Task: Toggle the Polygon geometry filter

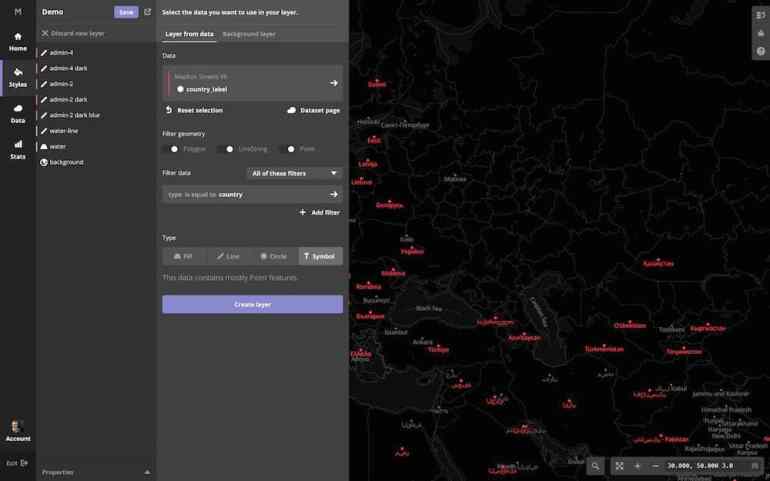Action: 171,149
